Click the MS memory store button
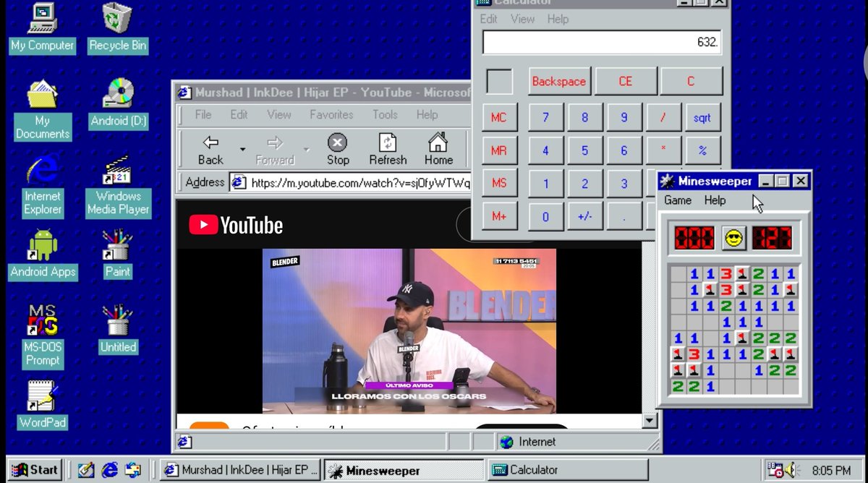The width and height of the screenshot is (868, 483). [499, 184]
